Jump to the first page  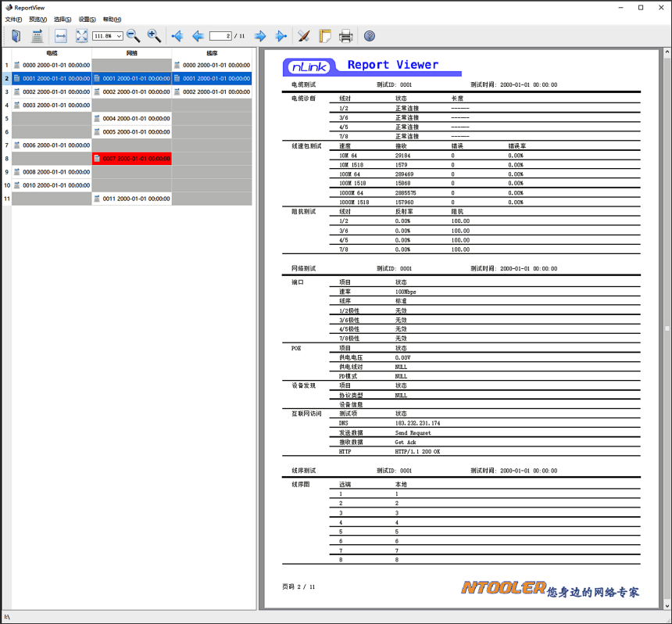177,36
